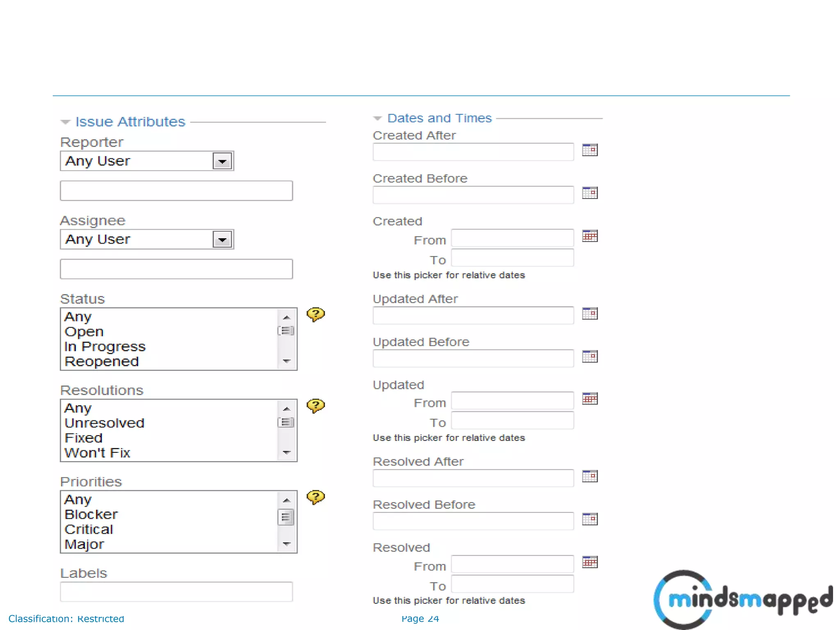
Task: Open calendar picker for Updated After
Action: pyautogui.click(x=590, y=314)
